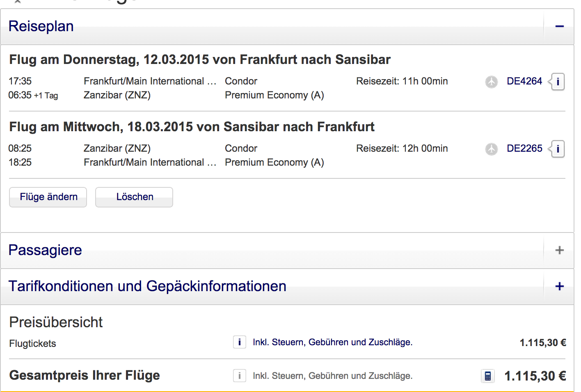Open Inkl. Steuern link in Flugtickets row
The image size is (581, 392).
coord(332,342)
